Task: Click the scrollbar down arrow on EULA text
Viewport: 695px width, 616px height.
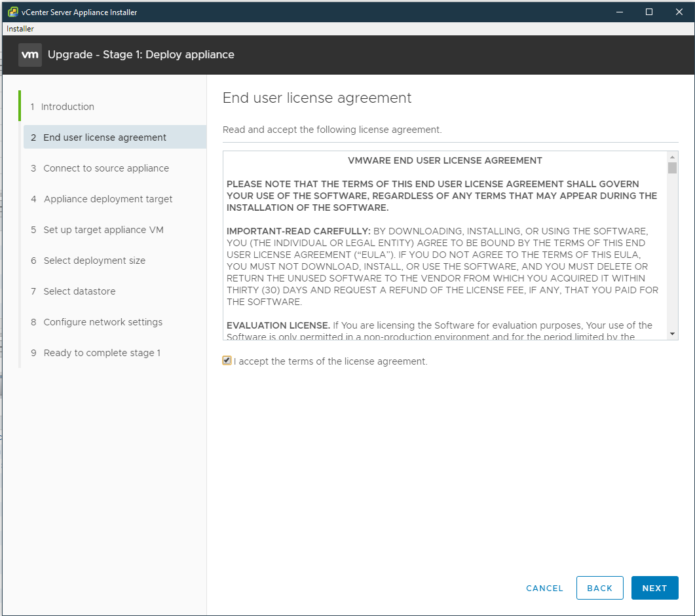Action: point(671,334)
